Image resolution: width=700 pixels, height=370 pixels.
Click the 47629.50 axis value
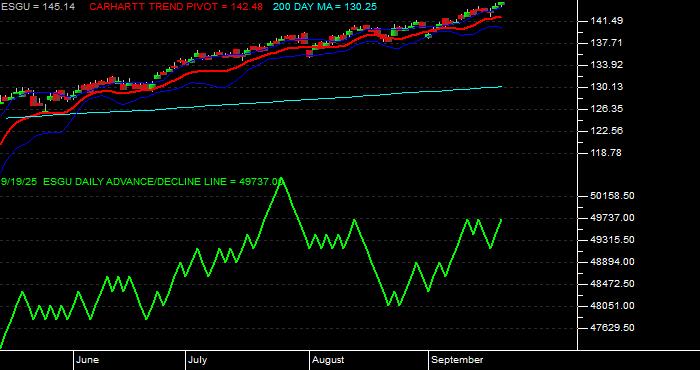coord(611,328)
